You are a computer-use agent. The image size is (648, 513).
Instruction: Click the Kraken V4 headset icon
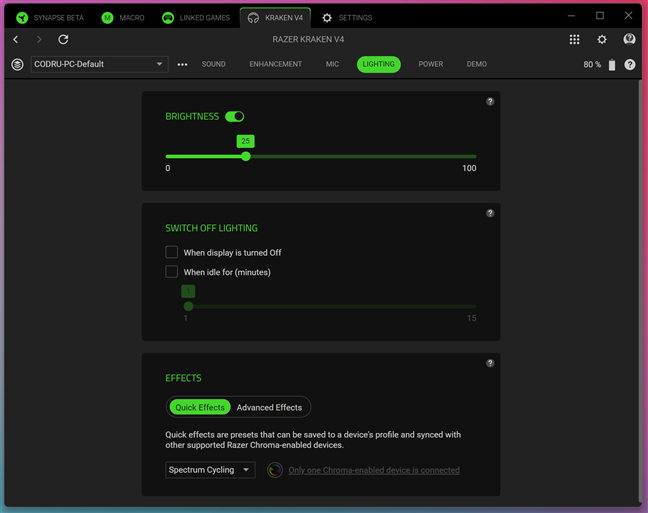click(x=253, y=18)
